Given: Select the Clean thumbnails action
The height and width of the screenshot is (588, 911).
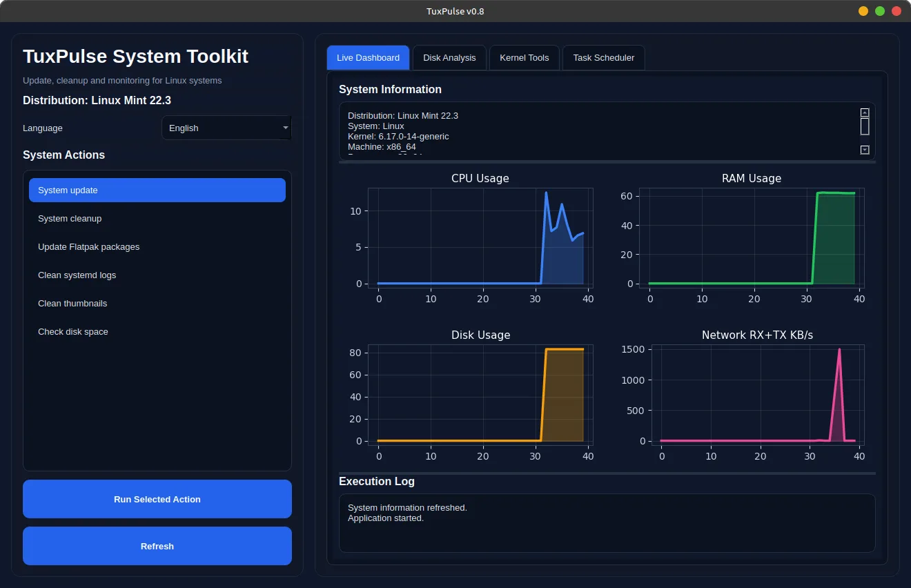Looking at the screenshot, I should (157, 303).
